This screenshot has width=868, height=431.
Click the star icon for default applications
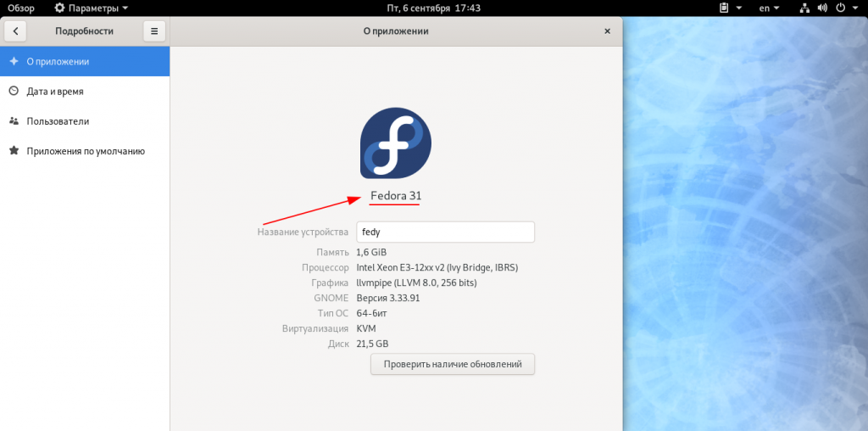(x=14, y=151)
